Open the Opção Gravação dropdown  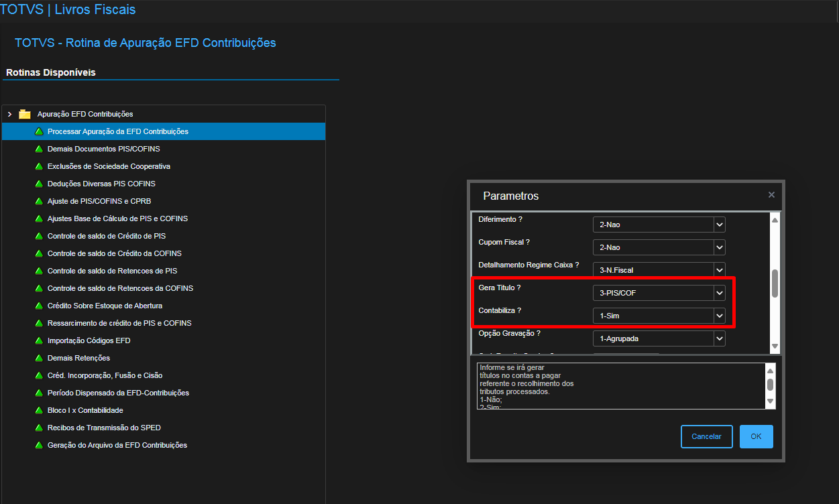720,338
